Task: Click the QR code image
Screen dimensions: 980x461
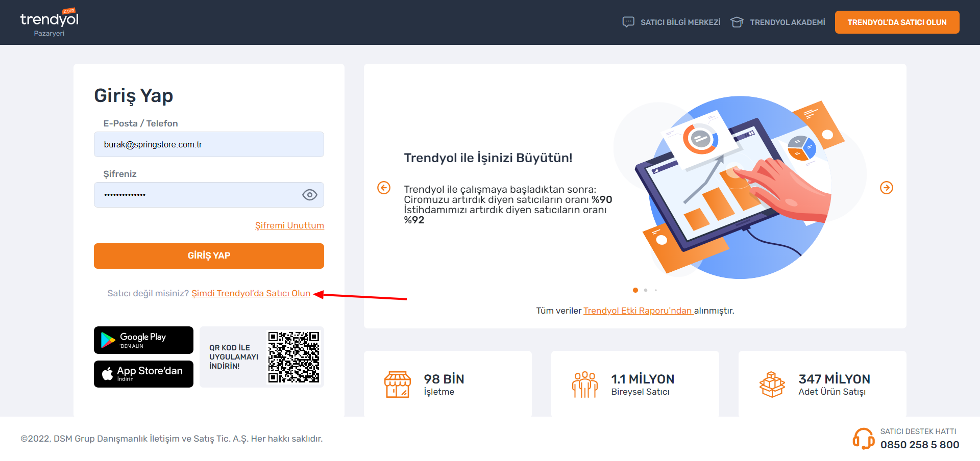Action: [293, 357]
